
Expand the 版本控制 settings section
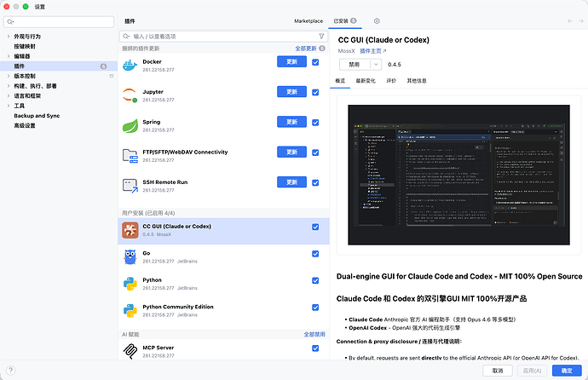(9, 76)
